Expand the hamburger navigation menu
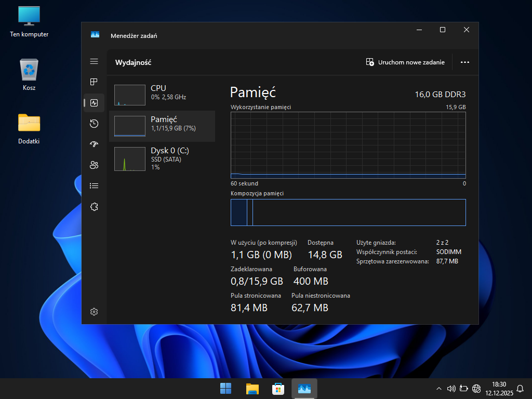Image resolution: width=532 pixels, height=399 pixels. [94, 61]
